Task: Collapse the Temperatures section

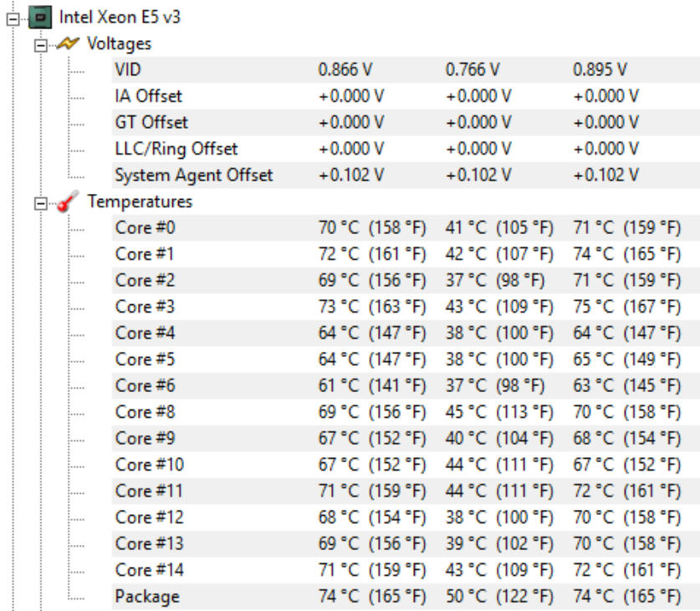Action: tap(41, 203)
